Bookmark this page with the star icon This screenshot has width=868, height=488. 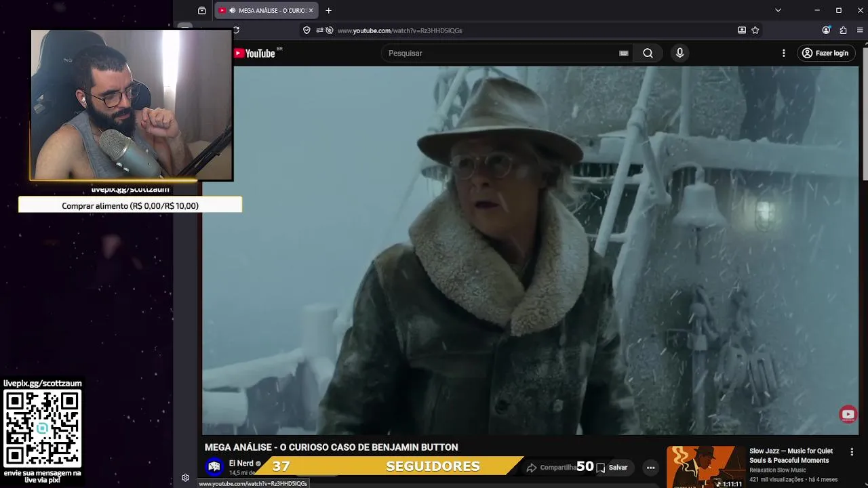click(755, 30)
